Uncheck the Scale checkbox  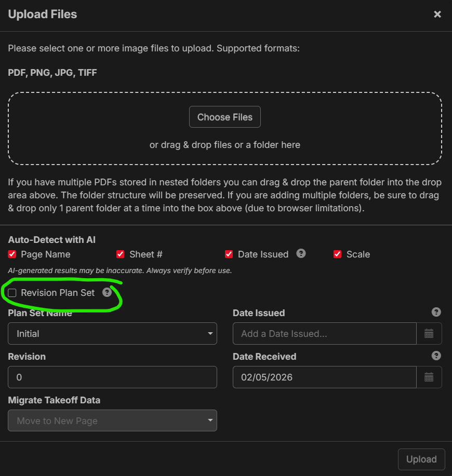tap(337, 254)
